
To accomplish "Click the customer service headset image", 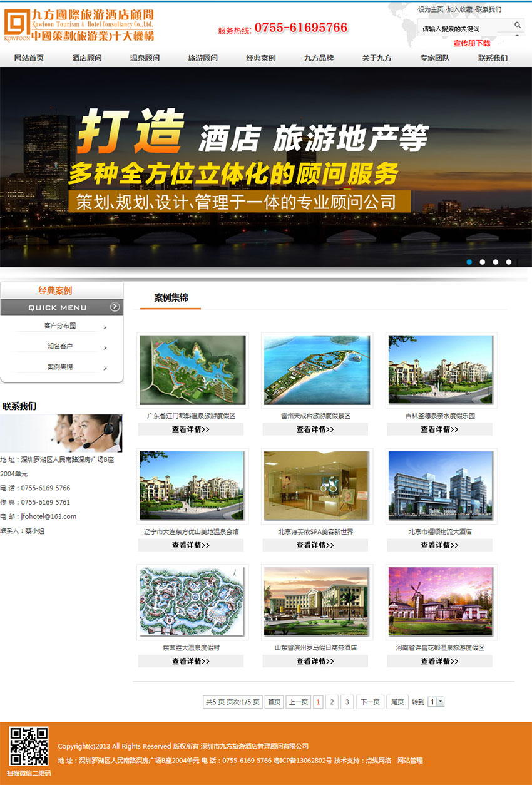I will click(61, 433).
